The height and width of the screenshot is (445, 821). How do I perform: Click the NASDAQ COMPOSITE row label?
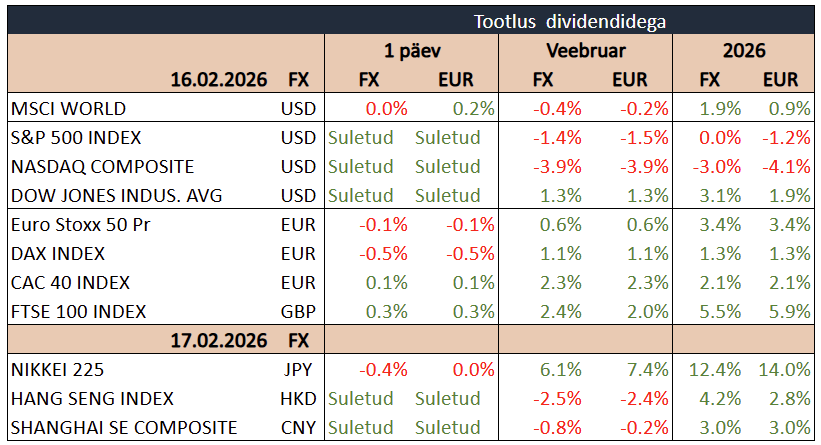pyautogui.click(x=101, y=167)
